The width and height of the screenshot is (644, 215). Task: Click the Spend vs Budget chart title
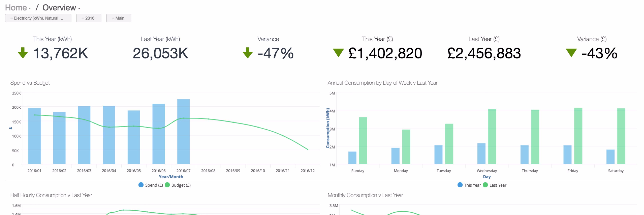[30, 83]
